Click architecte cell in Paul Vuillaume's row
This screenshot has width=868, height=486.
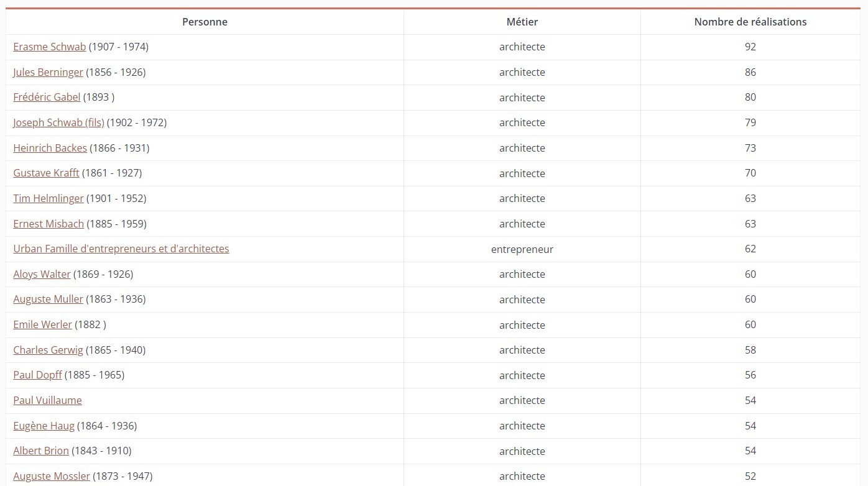pos(522,400)
